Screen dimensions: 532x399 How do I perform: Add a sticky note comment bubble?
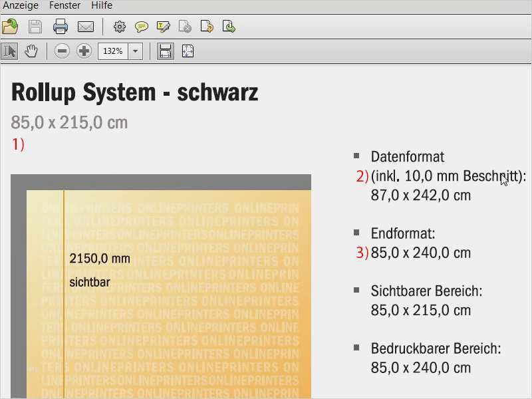[142, 27]
